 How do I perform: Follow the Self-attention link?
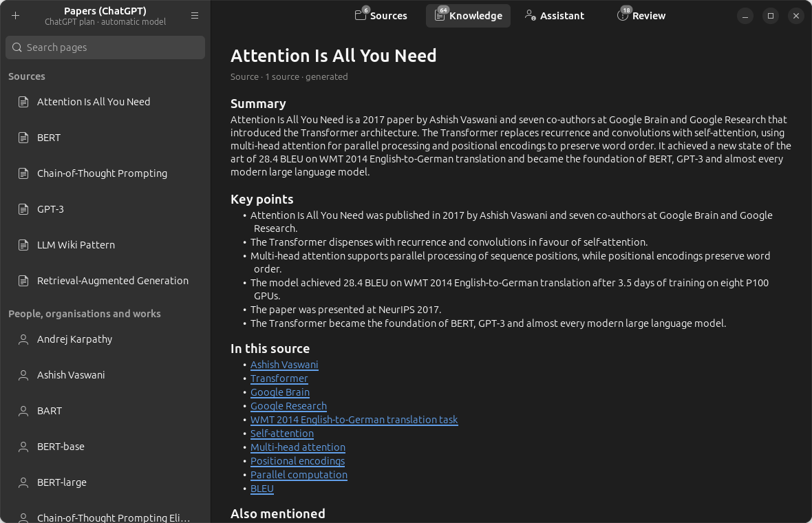pos(282,434)
